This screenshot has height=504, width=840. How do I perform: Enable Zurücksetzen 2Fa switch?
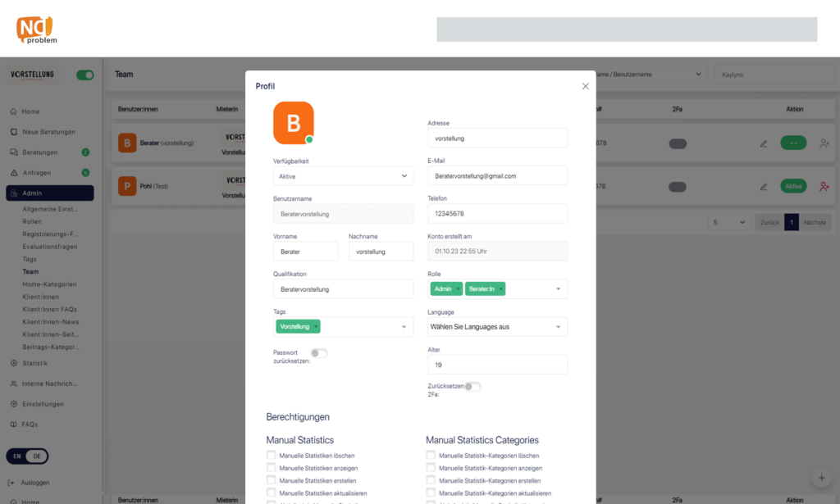(472, 387)
